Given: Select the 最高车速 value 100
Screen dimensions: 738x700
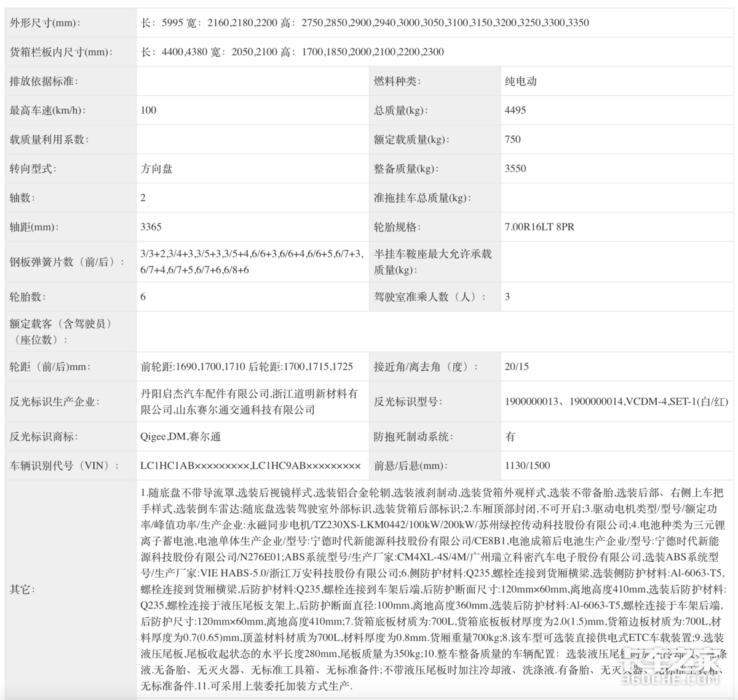Looking at the screenshot, I should [149, 110].
